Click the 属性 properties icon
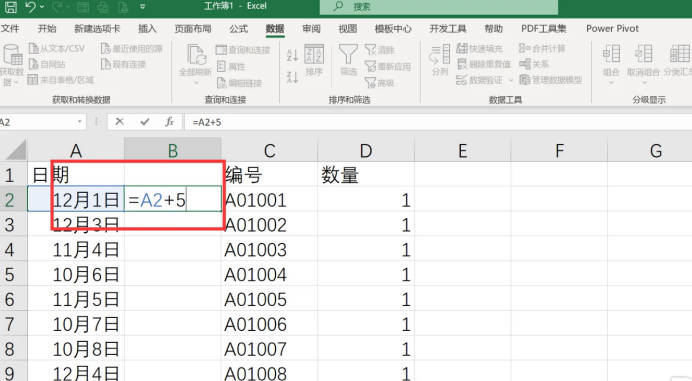Screen dimensions: 692x381 (x=221, y=66)
